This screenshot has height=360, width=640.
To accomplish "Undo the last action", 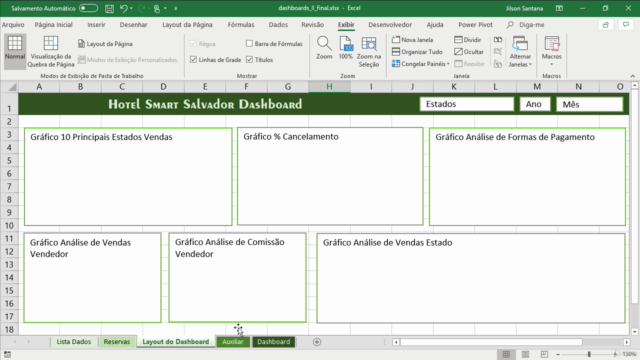I will pos(123,8).
